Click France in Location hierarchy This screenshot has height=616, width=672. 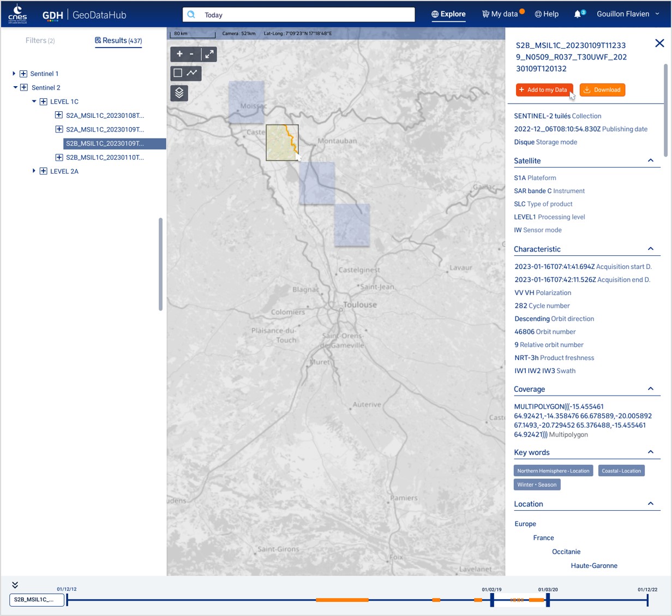tap(543, 537)
